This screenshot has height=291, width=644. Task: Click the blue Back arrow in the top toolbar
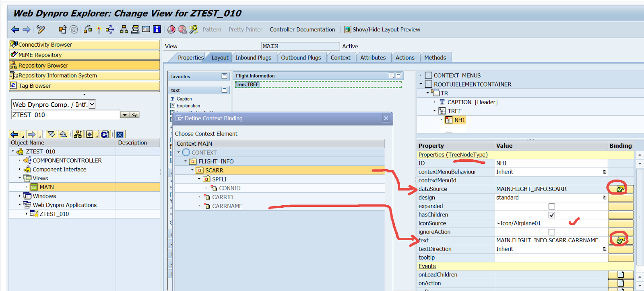[x=15, y=29]
